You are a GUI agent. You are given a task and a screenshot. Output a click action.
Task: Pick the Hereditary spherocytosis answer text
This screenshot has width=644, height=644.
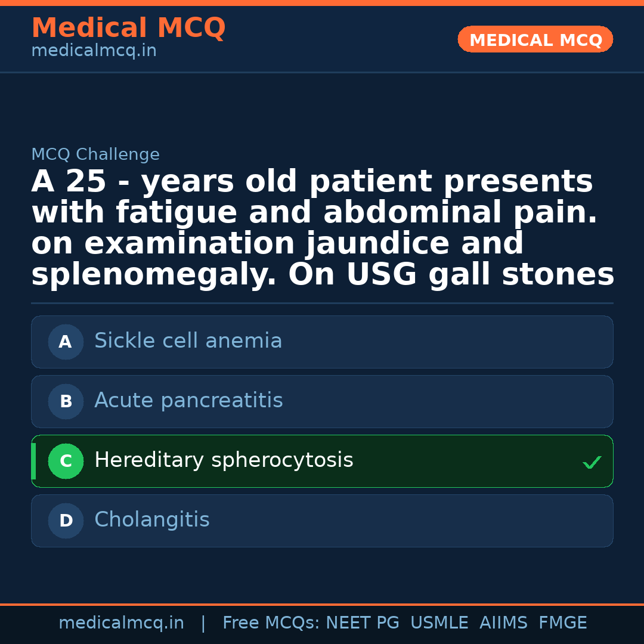tap(224, 460)
